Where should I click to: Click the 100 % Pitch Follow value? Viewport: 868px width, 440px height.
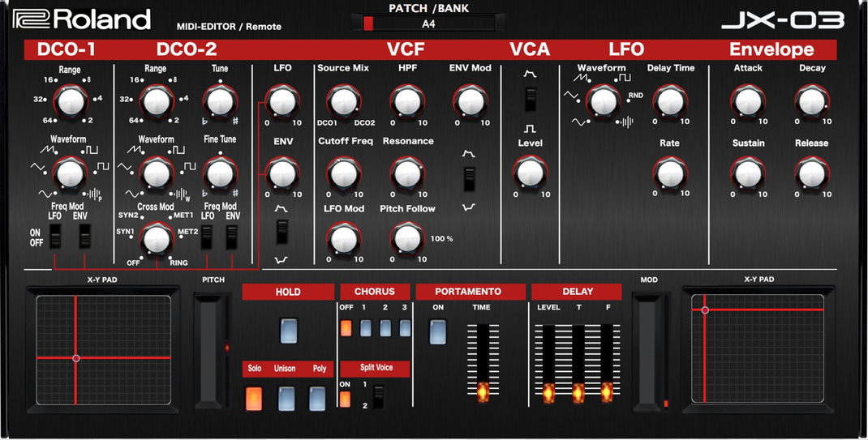pos(442,239)
